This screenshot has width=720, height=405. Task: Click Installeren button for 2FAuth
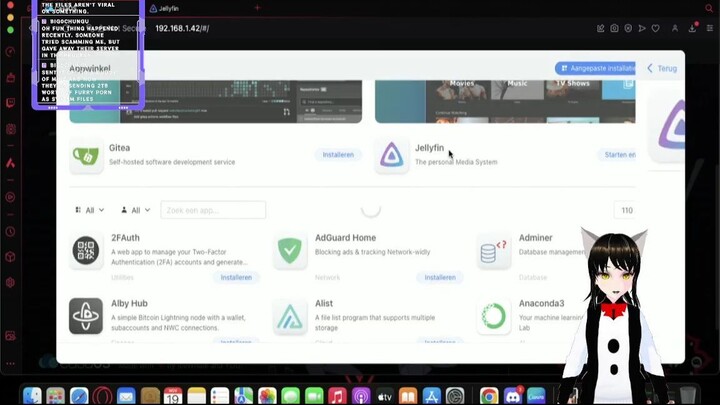(x=236, y=277)
